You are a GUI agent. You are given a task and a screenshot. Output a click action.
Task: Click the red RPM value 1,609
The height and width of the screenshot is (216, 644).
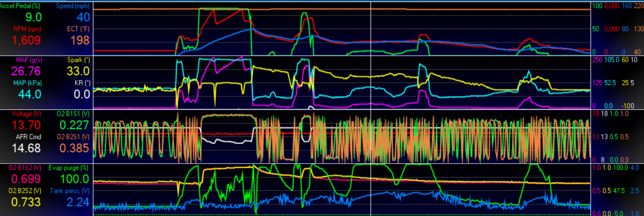[x=26, y=40]
